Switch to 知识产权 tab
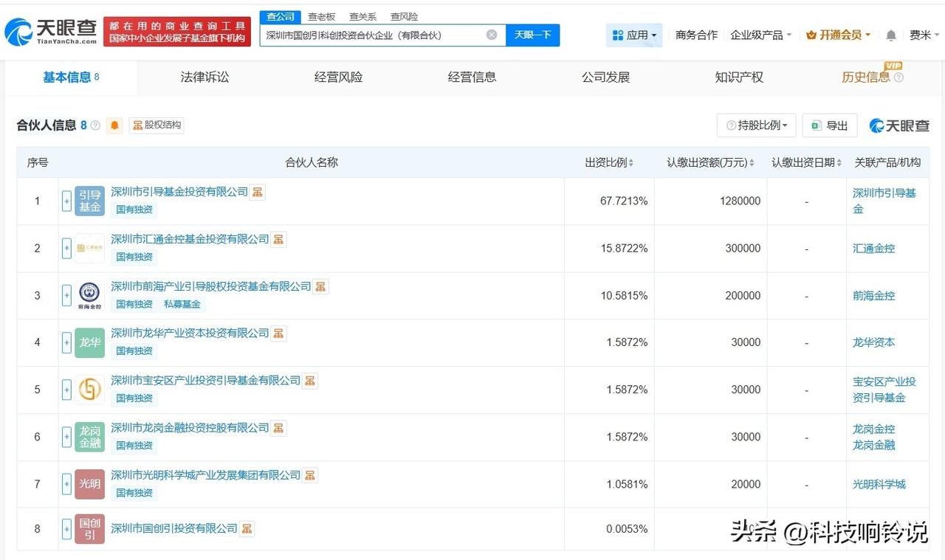 pyautogui.click(x=739, y=77)
